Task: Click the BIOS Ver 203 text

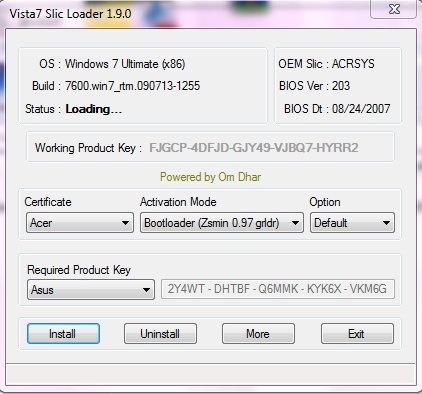Action: [x=314, y=86]
